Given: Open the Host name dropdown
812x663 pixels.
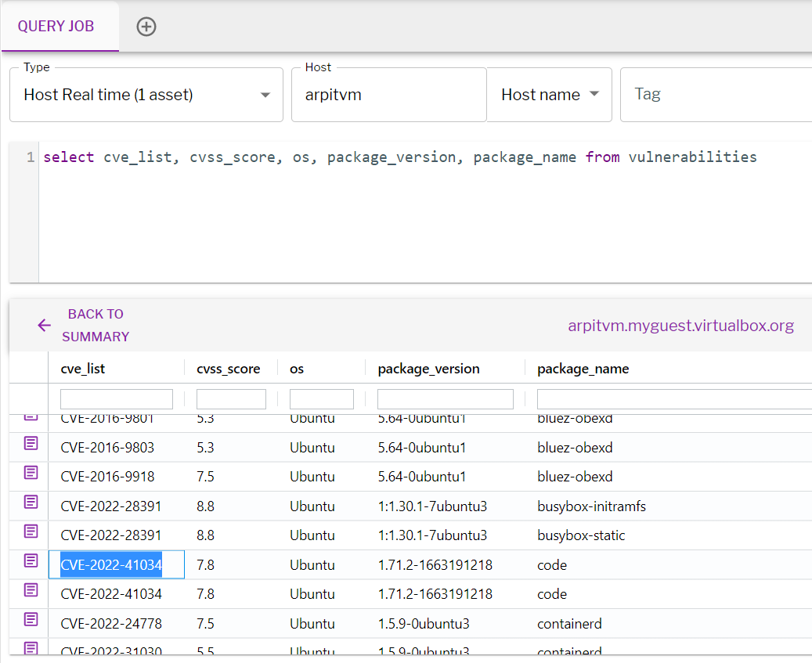Looking at the screenshot, I should point(549,94).
